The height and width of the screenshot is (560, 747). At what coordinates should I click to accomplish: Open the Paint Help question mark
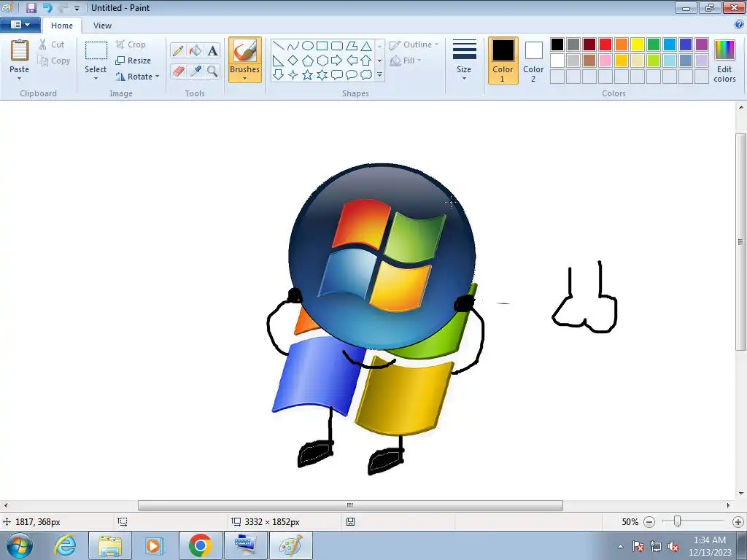point(739,24)
